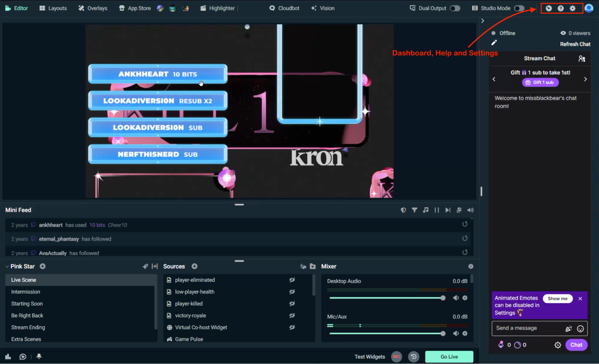Open the Help question mark icon
599x364 pixels.
561,8
